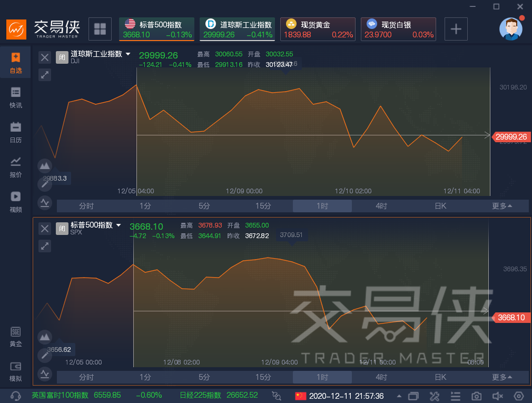The width and height of the screenshot is (532, 403).
Task: Take a screenshot with the camera icon
Action: click(x=476, y=396)
